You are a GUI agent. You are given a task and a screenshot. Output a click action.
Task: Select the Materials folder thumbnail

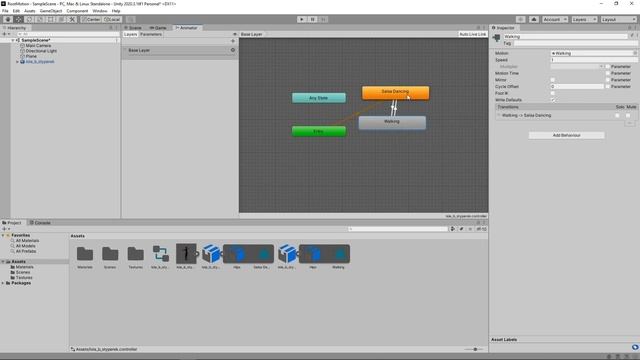click(85, 254)
